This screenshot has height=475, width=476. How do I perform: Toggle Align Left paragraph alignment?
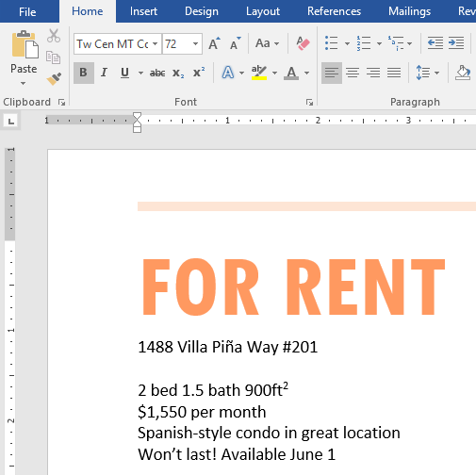pos(332,73)
